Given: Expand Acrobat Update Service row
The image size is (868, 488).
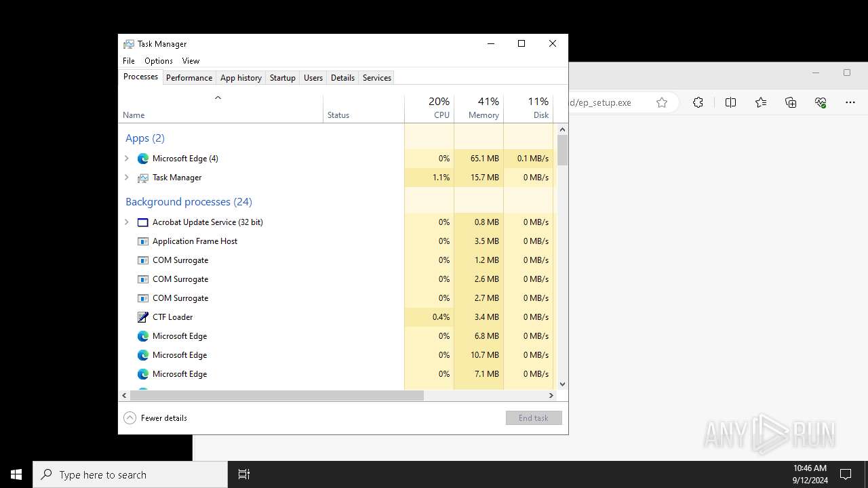Looking at the screenshot, I should 127,222.
